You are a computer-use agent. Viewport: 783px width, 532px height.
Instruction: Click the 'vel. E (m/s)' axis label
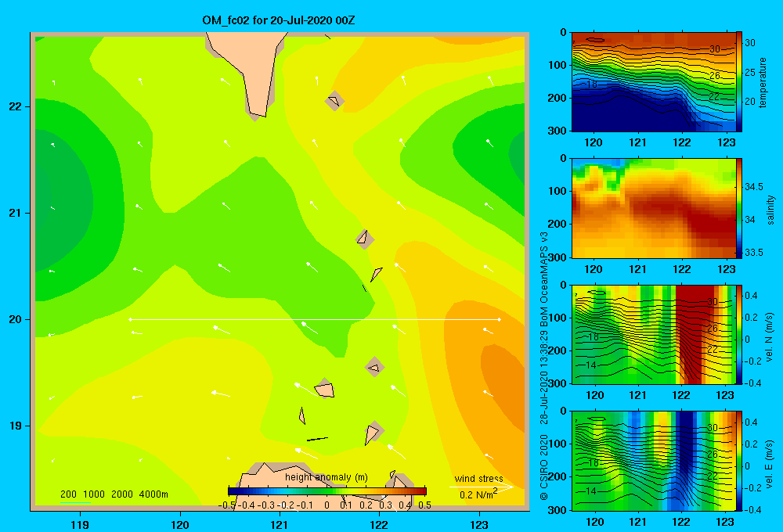point(769,463)
